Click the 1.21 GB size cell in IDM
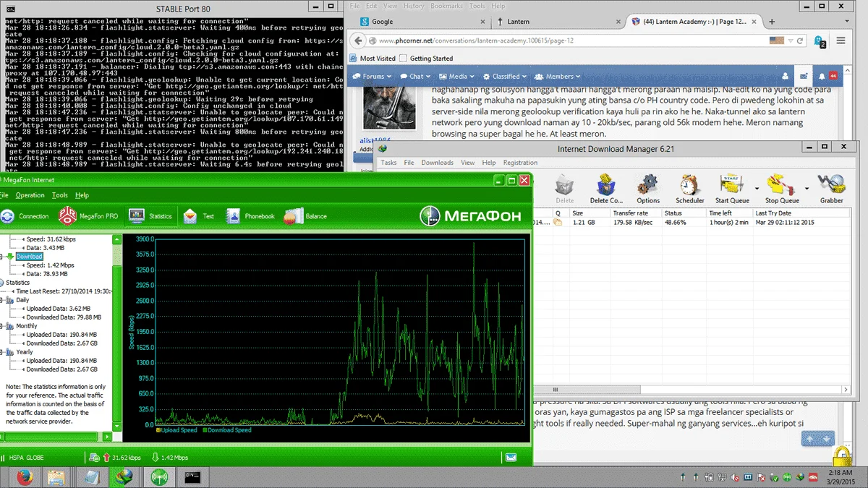Image resolution: width=868 pixels, height=488 pixels. [x=584, y=223]
